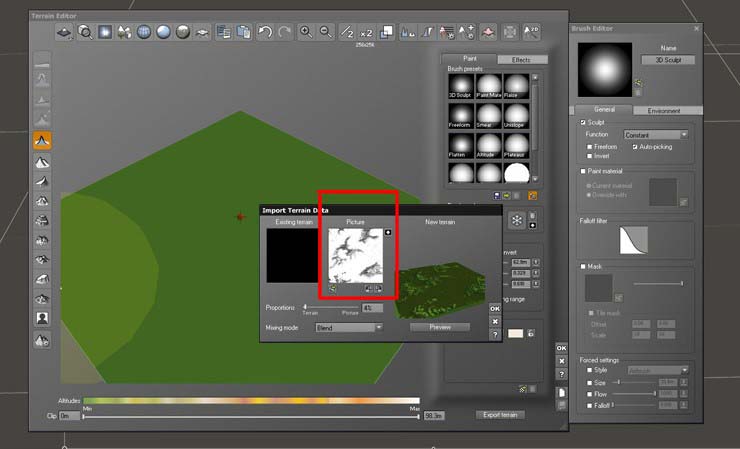Open the forced Style dropdown
This screenshot has height=449, width=740.
pyautogui.click(x=658, y=370)
